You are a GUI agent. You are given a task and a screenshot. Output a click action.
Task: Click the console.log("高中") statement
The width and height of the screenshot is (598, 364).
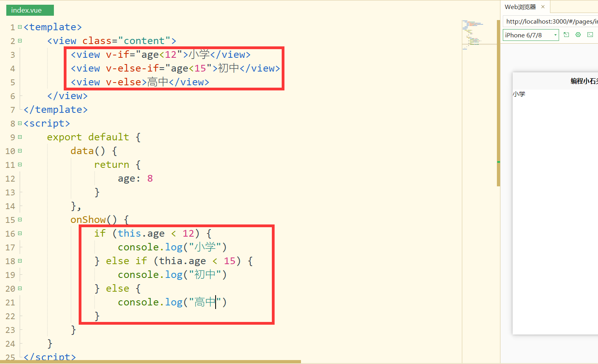tap(172, 302)
